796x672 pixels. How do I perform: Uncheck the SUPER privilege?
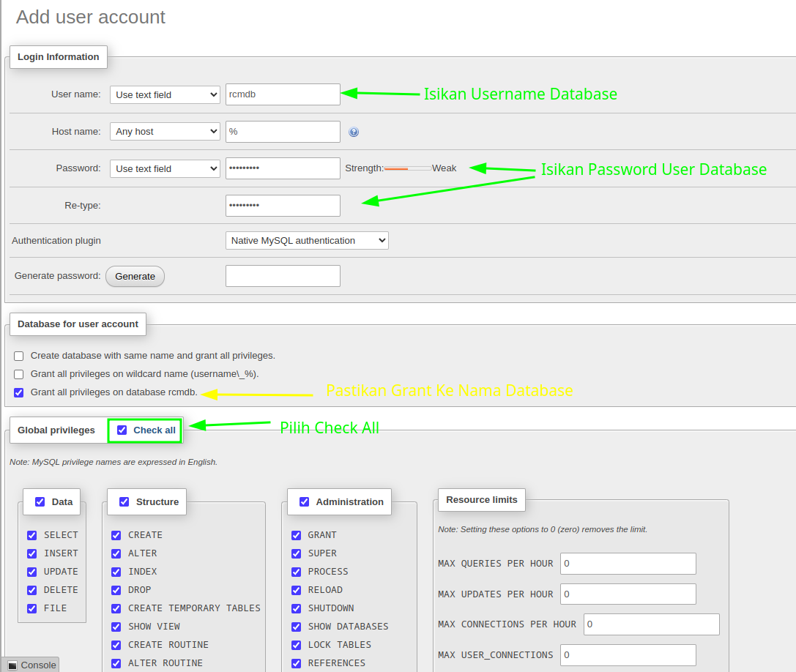[x=297, y=553]
